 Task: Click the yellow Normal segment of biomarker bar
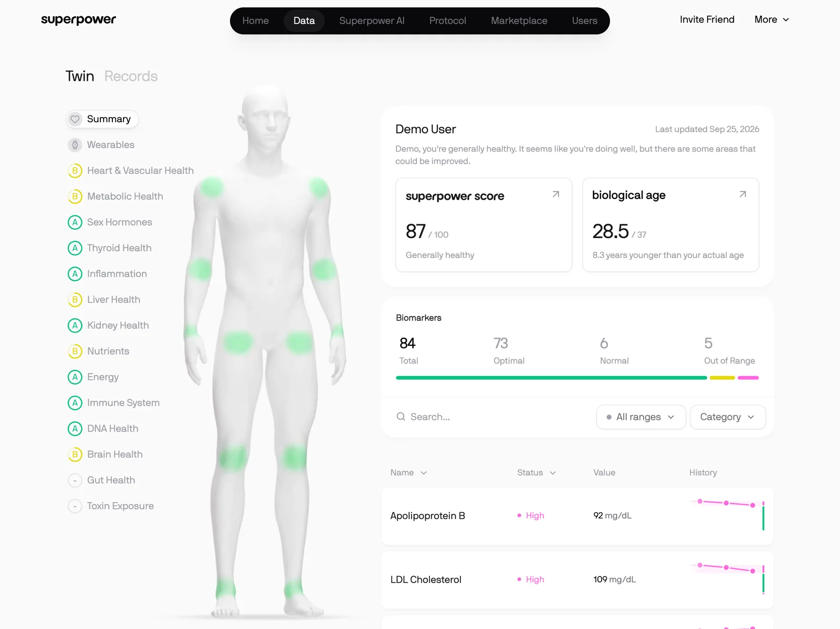coord(722,378)
